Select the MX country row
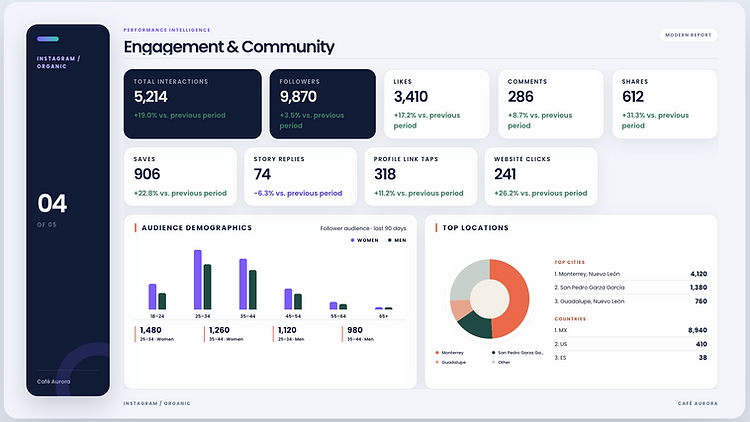 point(630,330)
